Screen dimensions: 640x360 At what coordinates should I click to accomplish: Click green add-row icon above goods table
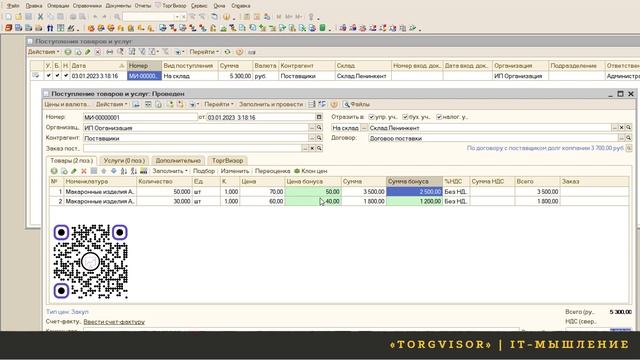(54, 171)
